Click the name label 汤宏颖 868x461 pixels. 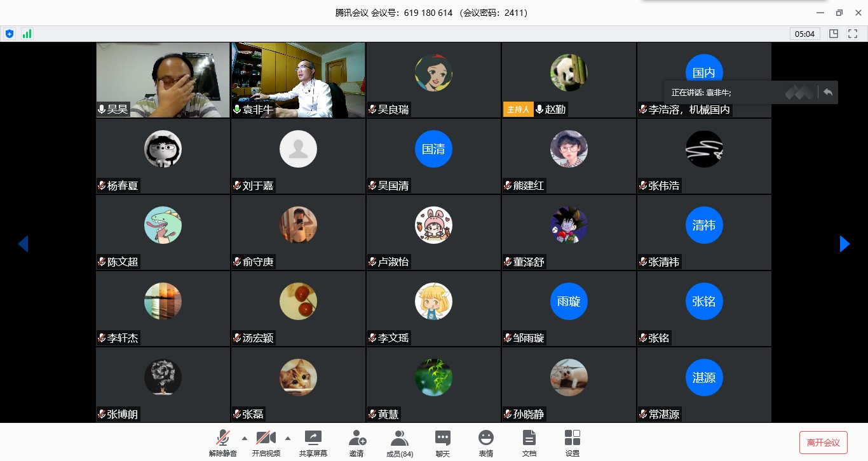pos(258,338)
